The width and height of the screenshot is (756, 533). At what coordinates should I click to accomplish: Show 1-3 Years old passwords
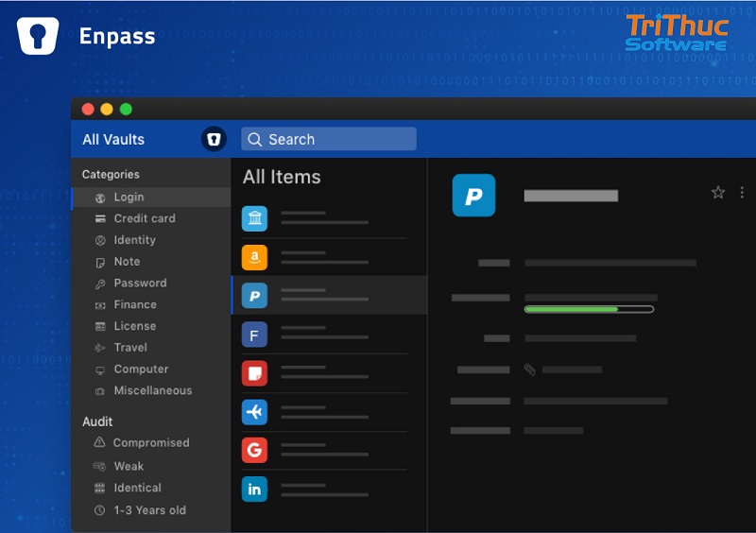point(151,510)
